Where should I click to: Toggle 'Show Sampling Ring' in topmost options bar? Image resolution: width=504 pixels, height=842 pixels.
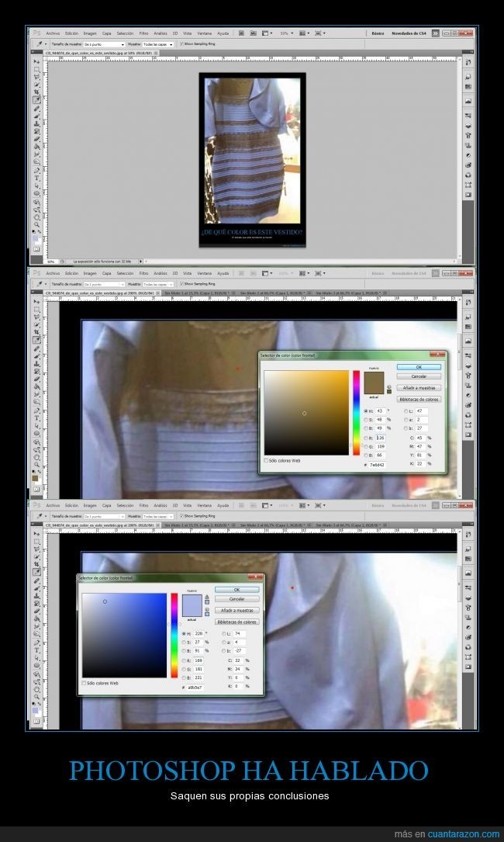[181, 44]
